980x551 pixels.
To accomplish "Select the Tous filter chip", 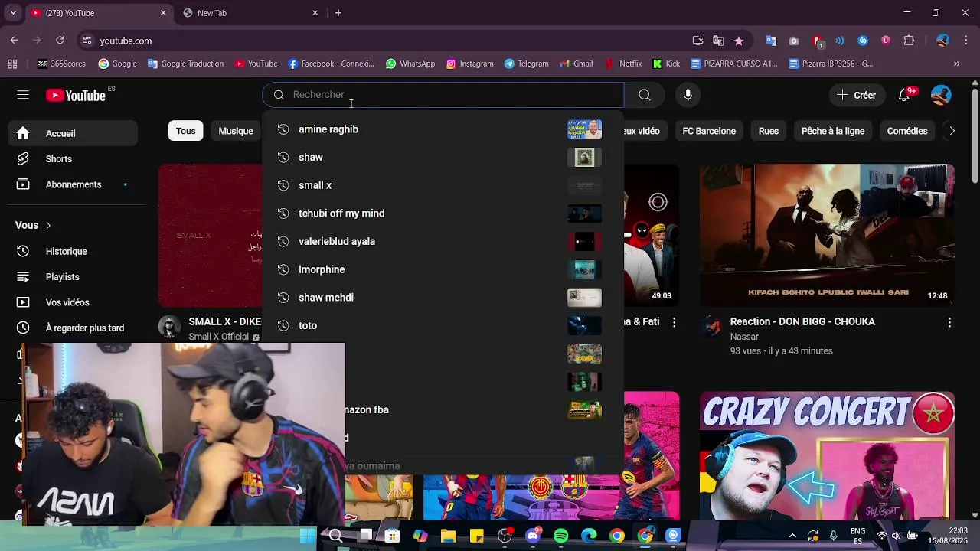I will [186, 131].
